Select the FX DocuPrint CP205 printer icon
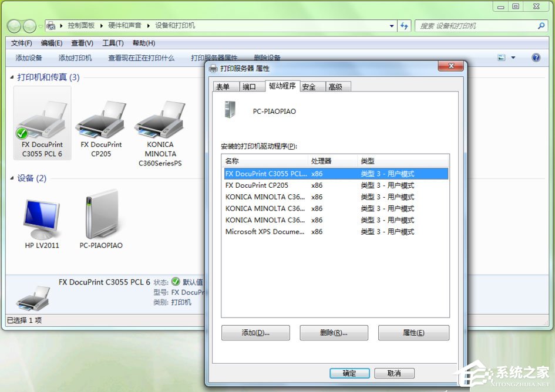 coord(100,123)
